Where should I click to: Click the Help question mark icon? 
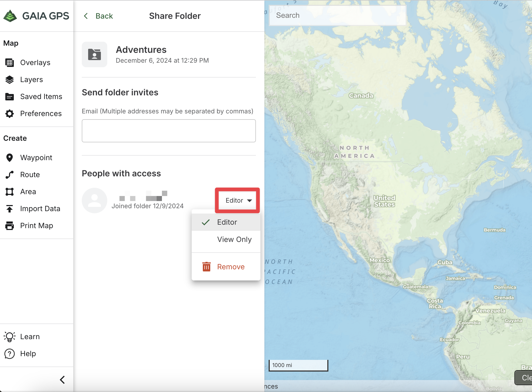(10, 353)
